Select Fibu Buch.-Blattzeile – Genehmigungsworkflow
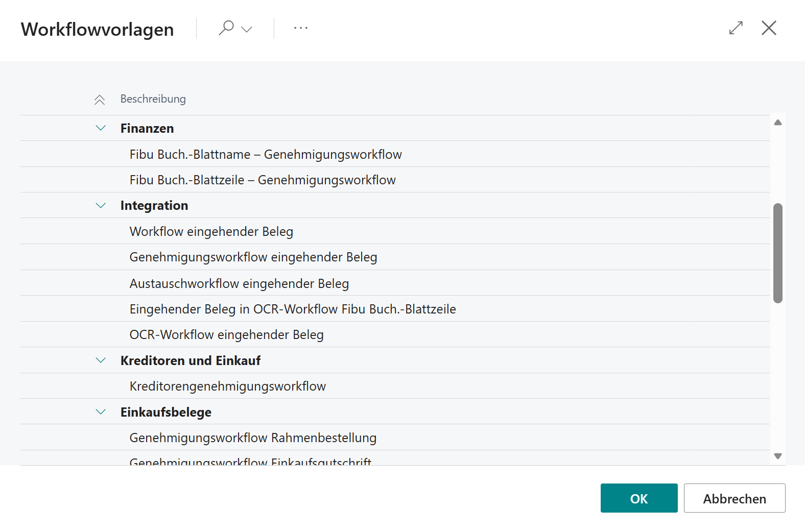 (395, 180)
